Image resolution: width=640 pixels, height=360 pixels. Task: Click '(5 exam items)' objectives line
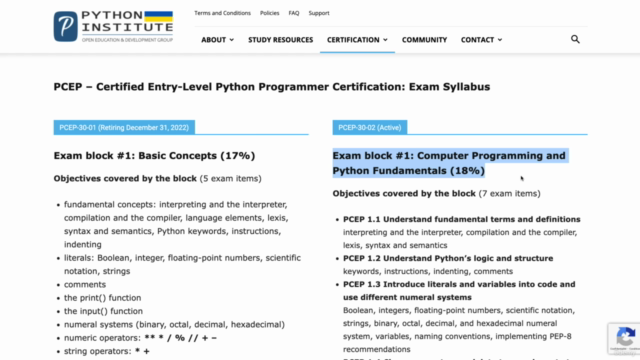tap(158, 178)
